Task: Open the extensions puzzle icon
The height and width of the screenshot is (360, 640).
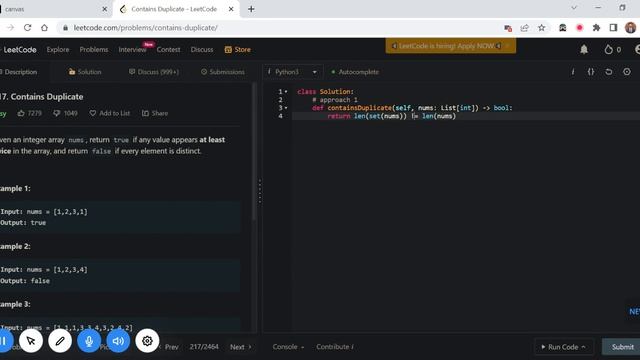Action: (596, 28)
